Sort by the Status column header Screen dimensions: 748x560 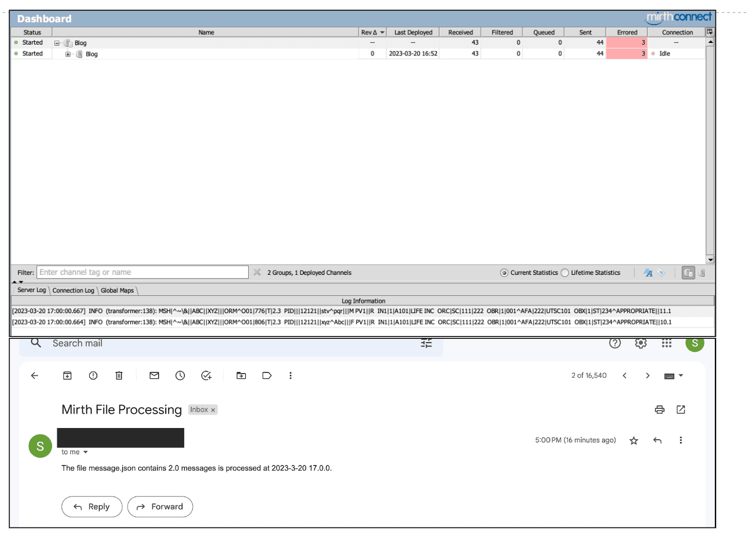32,33
